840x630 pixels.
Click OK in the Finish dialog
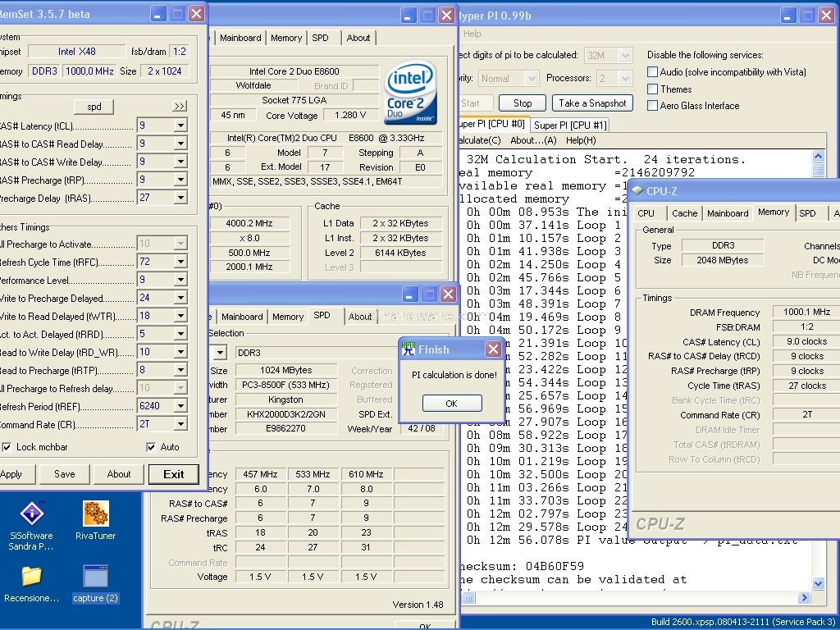coord(452,404)
